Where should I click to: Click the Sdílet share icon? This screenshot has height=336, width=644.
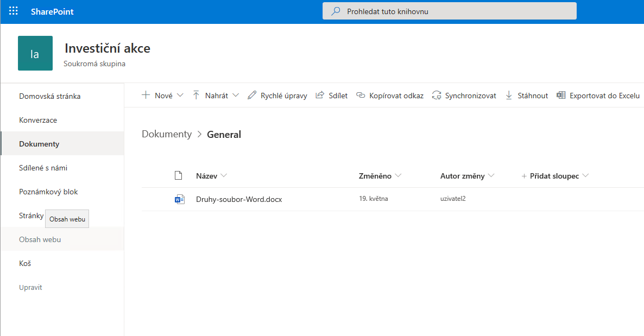click(319, 96)
